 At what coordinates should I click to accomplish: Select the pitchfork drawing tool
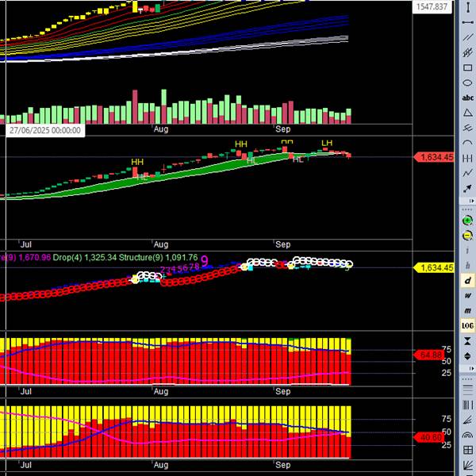point(467,128)
